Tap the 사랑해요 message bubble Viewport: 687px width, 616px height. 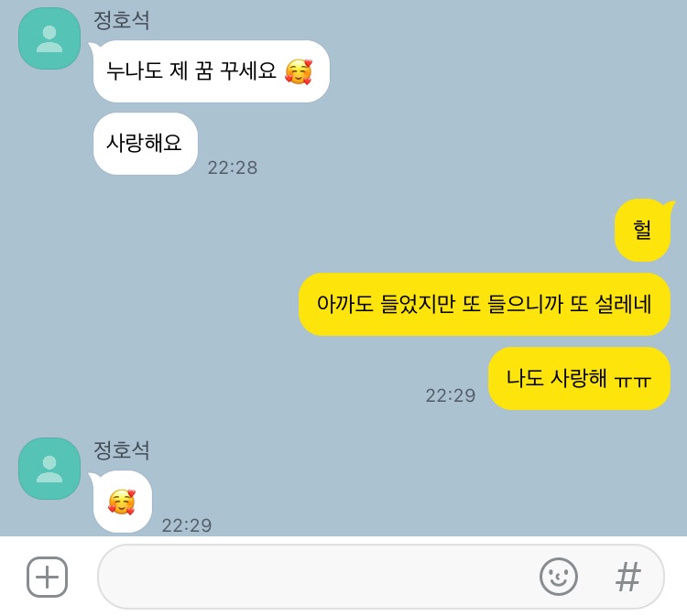tap(145, 144)
